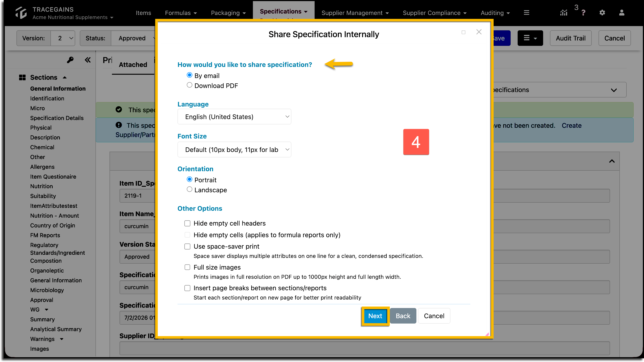Select the Download PDF option
Viewport: 644px width, 362px height.
pos(190,85)
